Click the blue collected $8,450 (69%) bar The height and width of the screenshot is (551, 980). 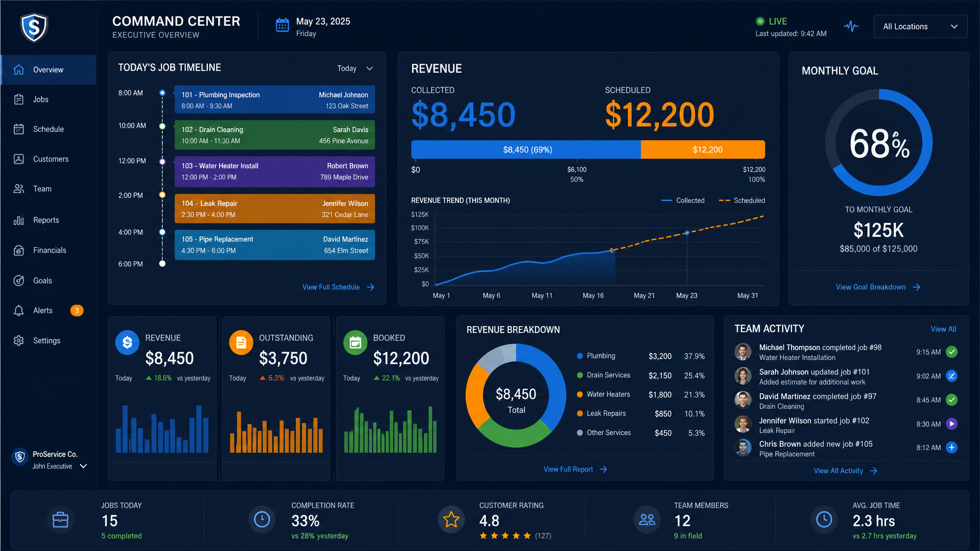[526, 149]
